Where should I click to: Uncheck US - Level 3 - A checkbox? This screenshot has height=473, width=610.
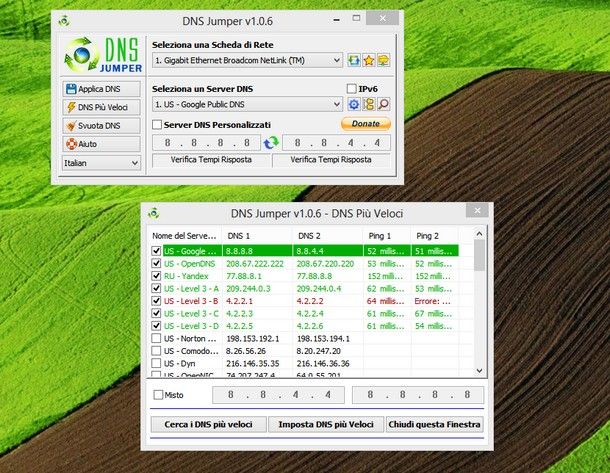[x=156, y=288]
